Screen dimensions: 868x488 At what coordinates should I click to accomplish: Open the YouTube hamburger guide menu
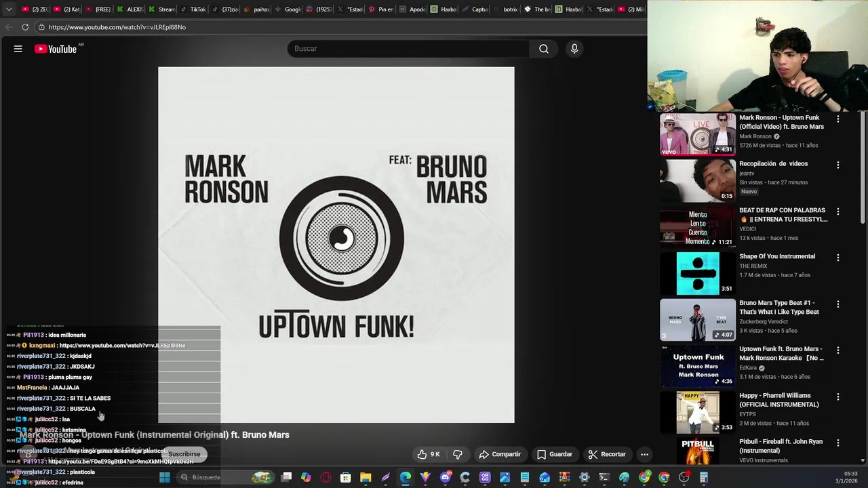click(18, 49)
